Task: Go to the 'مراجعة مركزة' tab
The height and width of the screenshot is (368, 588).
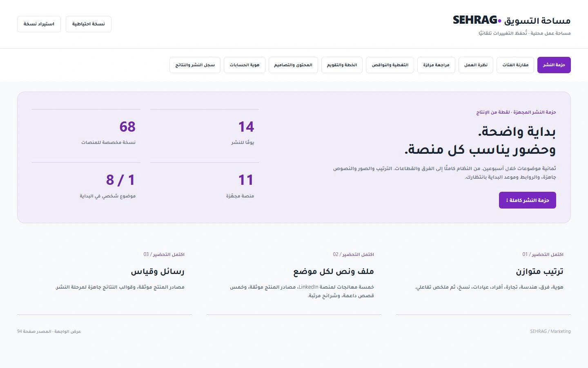Action: pyautogui.click(x=436, y=65)
